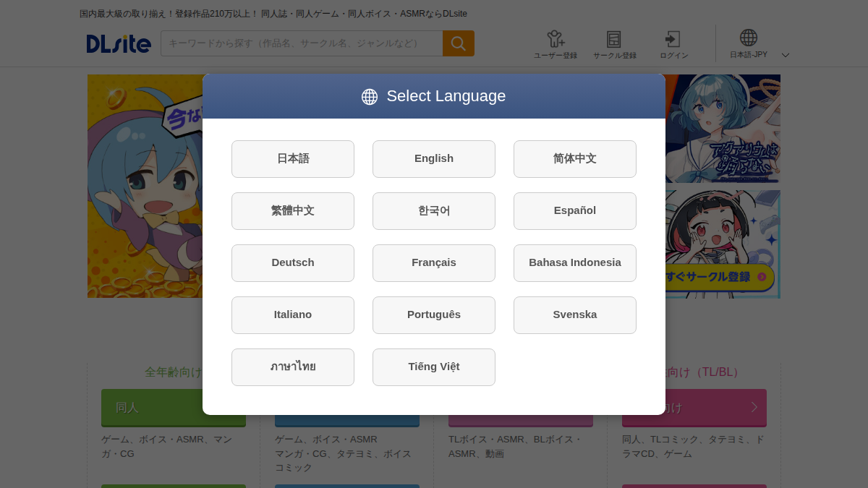The image size is (868, 488).
Task: Choose English language
Action: coord(434,159)
